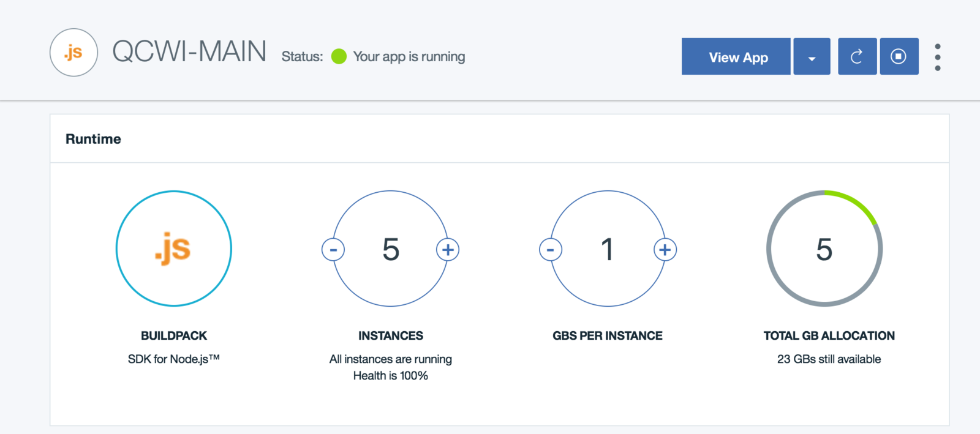Increase GBs per instance
The height and width of the screenshot is (434, 980).
665,250
